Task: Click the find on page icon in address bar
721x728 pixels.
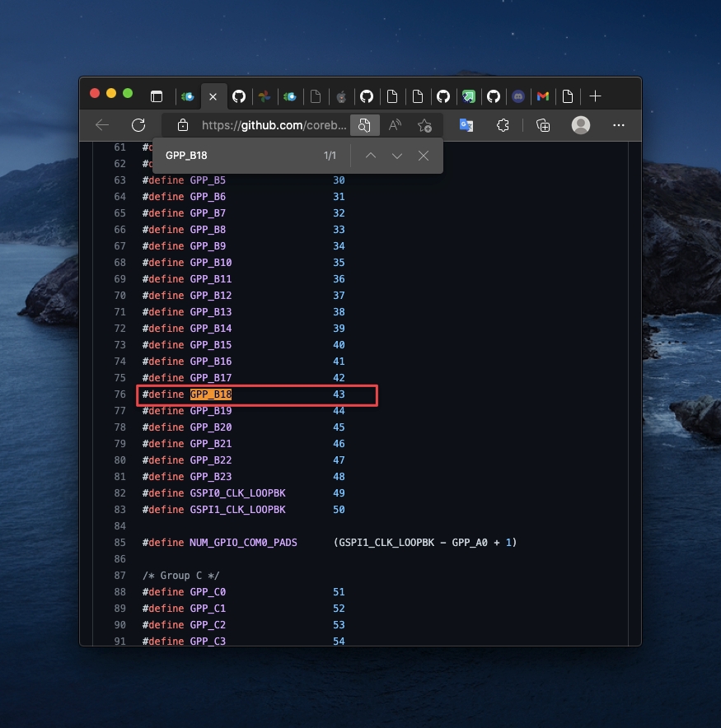Action: click(x=363, y=125)
